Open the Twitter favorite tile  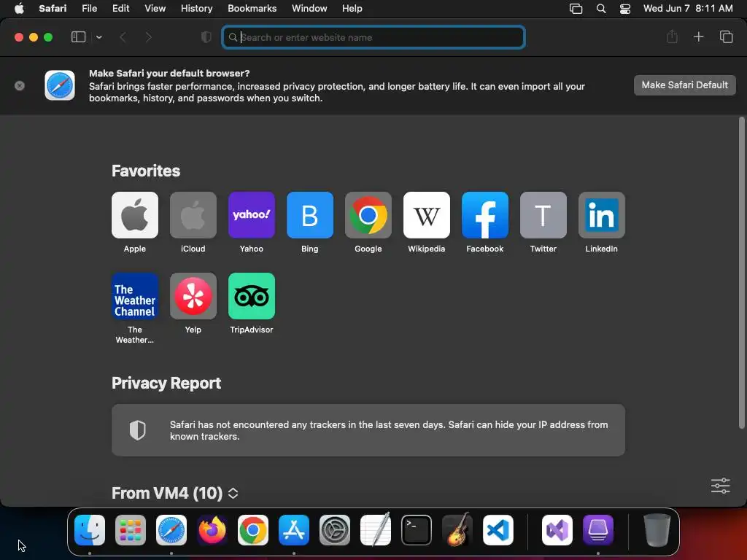point(543,215)
